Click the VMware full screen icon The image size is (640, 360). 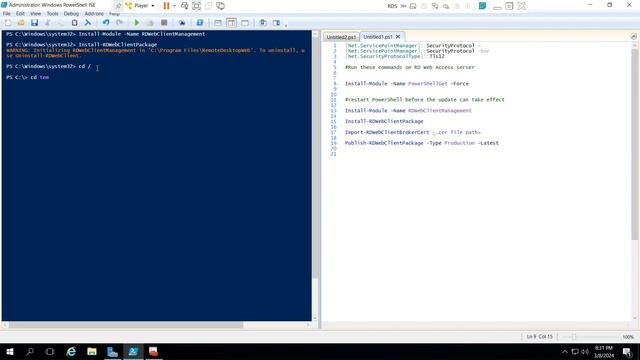tap(196, 6)
